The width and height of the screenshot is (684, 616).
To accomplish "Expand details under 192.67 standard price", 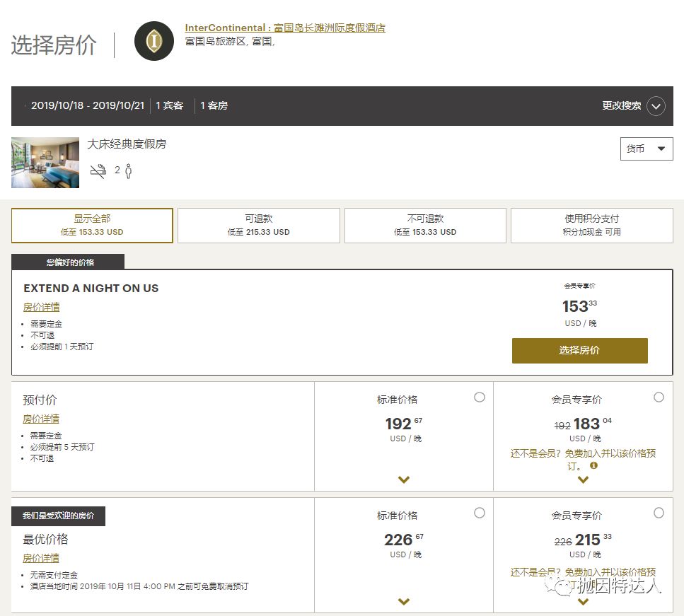I will 404,480.
